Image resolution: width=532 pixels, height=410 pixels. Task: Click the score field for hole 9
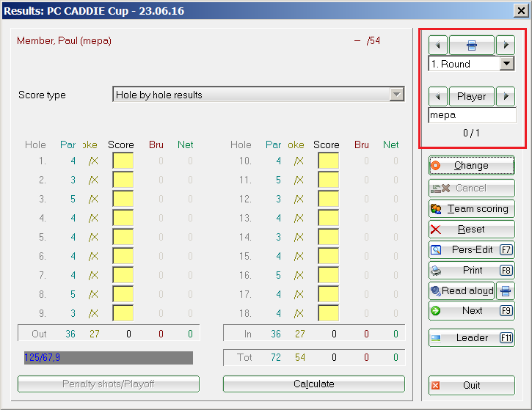[123, 313]
